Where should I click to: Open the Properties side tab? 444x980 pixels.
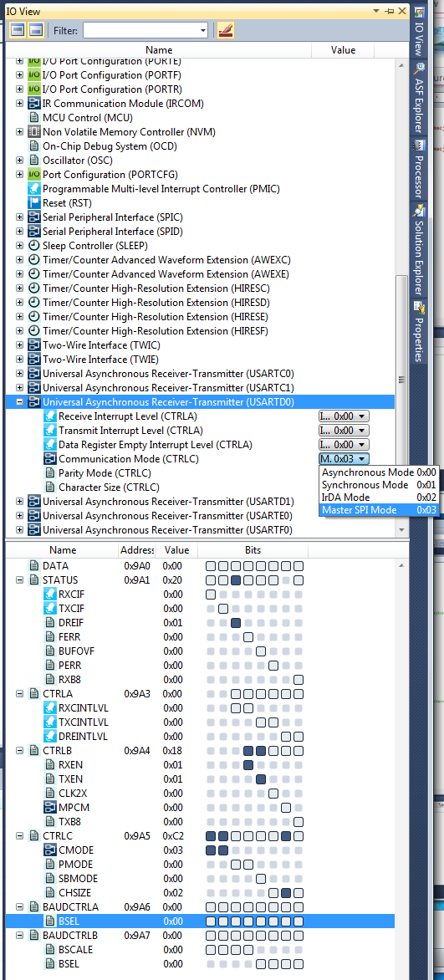click(x=419, y=331)
